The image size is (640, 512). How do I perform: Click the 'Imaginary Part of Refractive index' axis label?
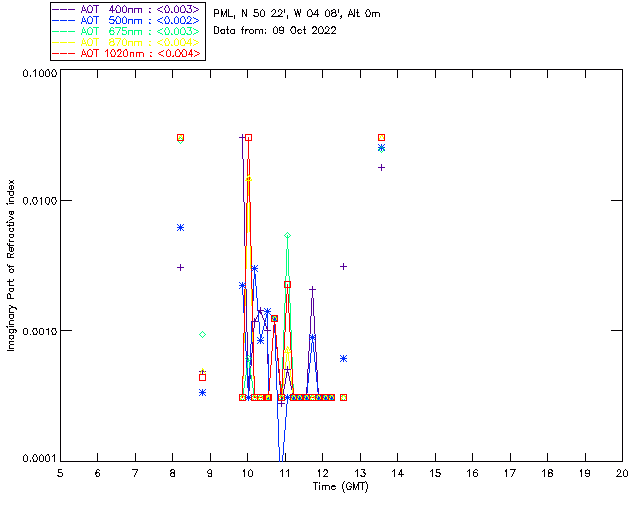click(11, 265)
